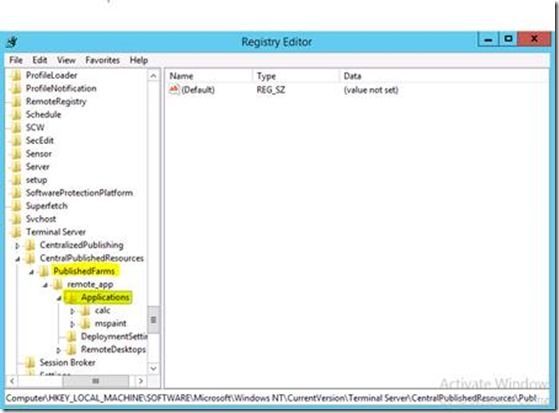
Task: Click the (value not set) data cell
Action: coord(371,90)
